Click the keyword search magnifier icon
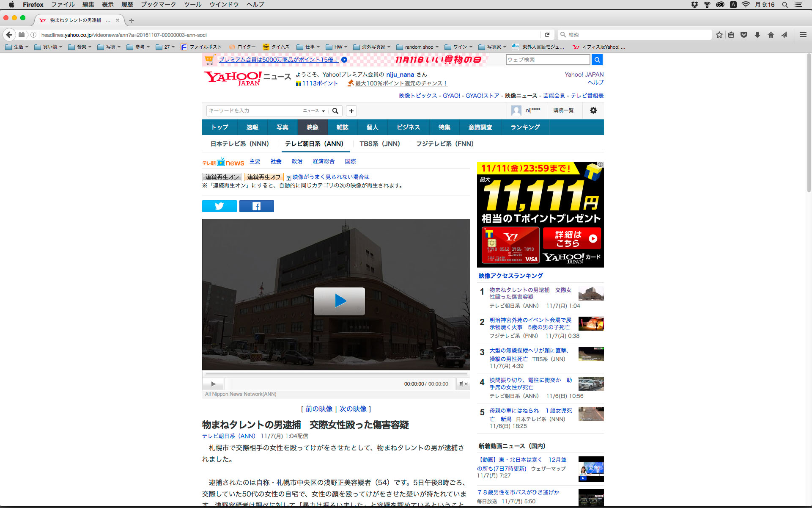The height and width of the screenshot is (508, 812). click(335, 111)
